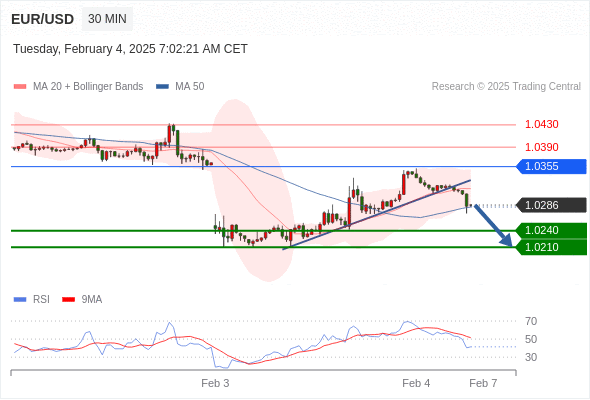Click the RSI 30 level label
Screen dimensions: 590x400
[531, 357]
